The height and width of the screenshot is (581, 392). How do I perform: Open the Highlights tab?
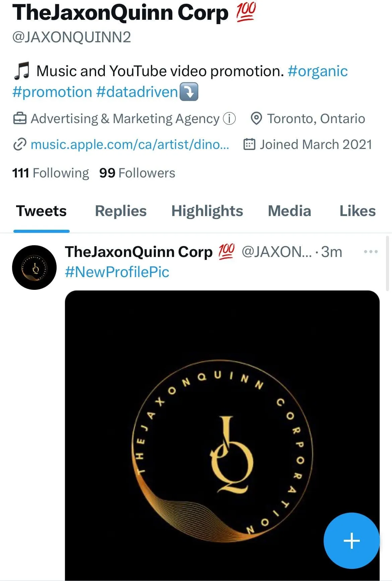click(207, 211)
